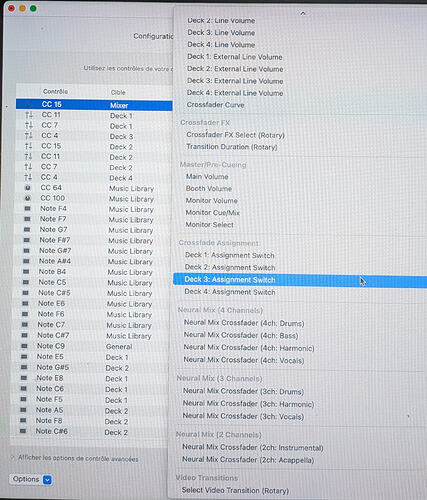The image size is (427, 500).
Task: Select the Note E5 Deck 1 row
Action: (x=92, y=357)
